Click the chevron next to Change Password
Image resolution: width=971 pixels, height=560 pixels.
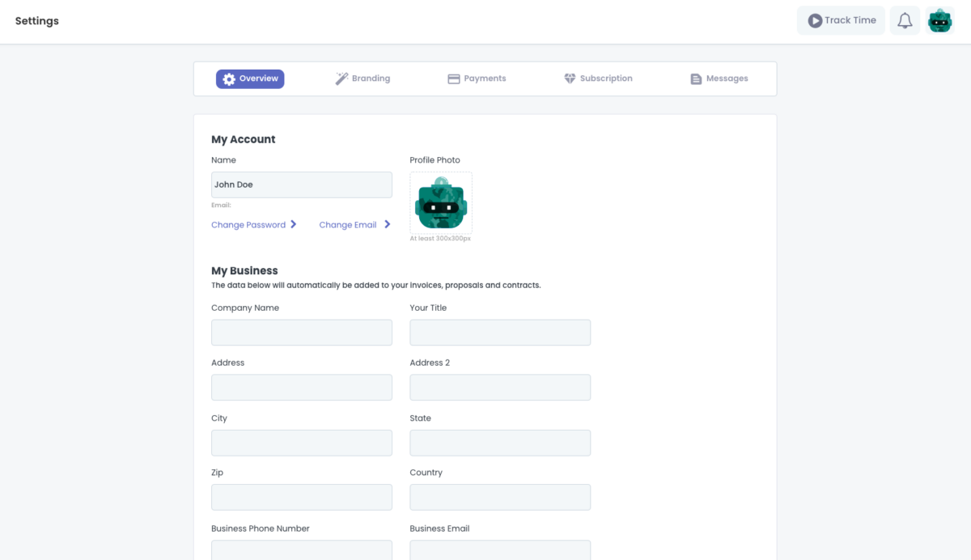click(x=294, y=225)
